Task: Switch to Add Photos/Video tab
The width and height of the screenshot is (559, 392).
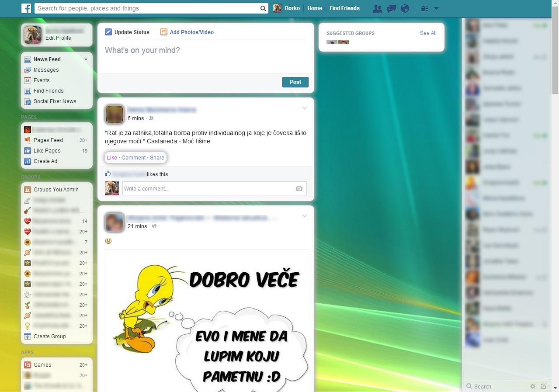Action: [x=187, y=32]
